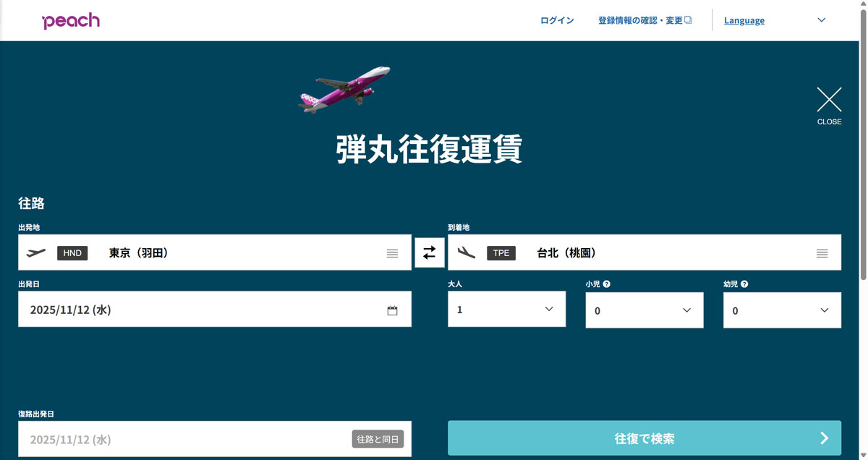
Task: Click the 復路出発日 return date field
Action: tap(181, 438)
